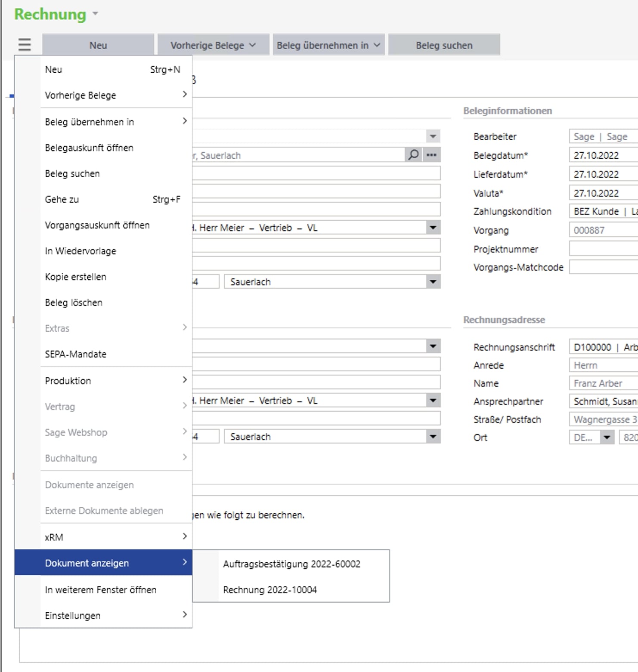This screenshot has height=672, width=638.
Task: Click the magnifier search icon in address field
Action: (x=413, y=155)
